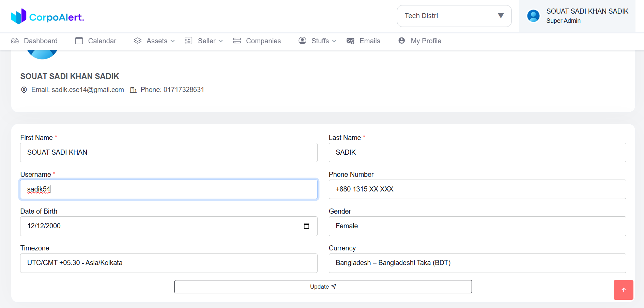The image size is (644, 308).
Task: Open the Tech Distri company dropdown
Action: pyautogui.click(x=454, y=16)
